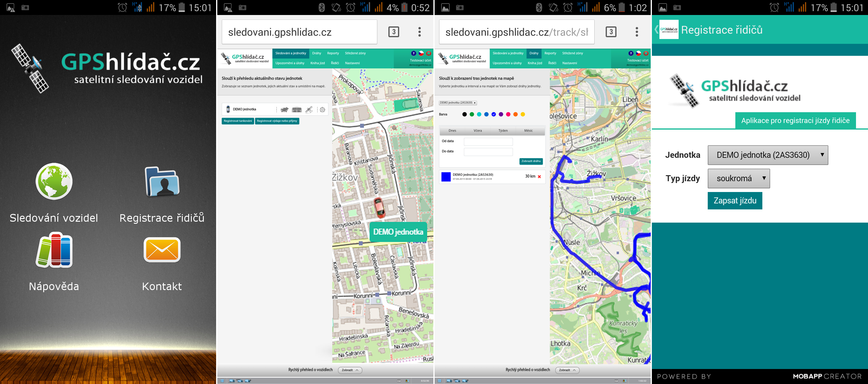Expand Zobrazit quick overview on unit overview screen
The image size is (868, 384).
pos(350,370)
